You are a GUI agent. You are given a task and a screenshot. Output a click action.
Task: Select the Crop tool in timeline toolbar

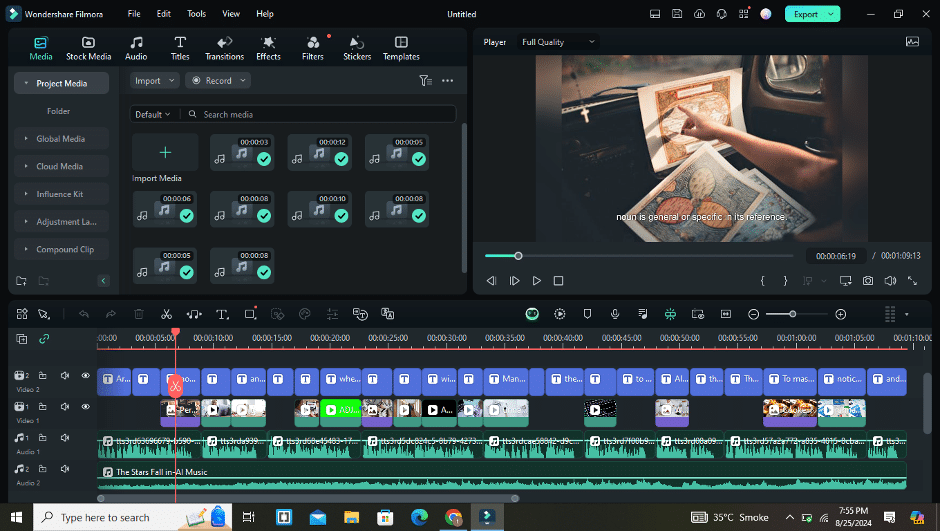click(x=250, y=314)
